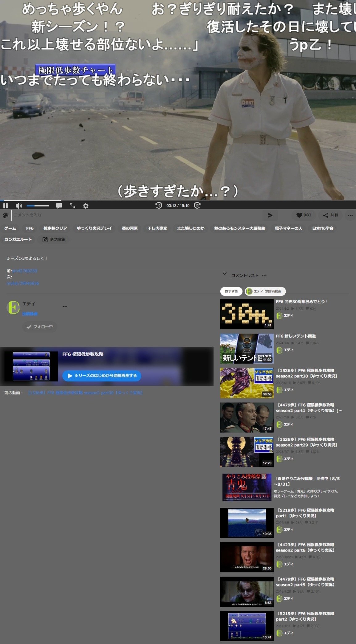The image size is (356, 644).
Task: Open the mylist/39945656 link
Action: [x=23, y=283]
